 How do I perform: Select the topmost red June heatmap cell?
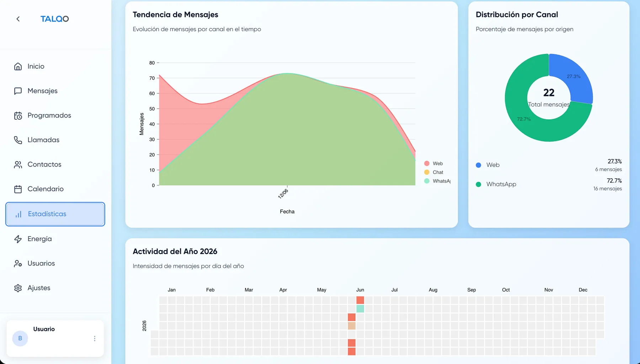point(360,300)
